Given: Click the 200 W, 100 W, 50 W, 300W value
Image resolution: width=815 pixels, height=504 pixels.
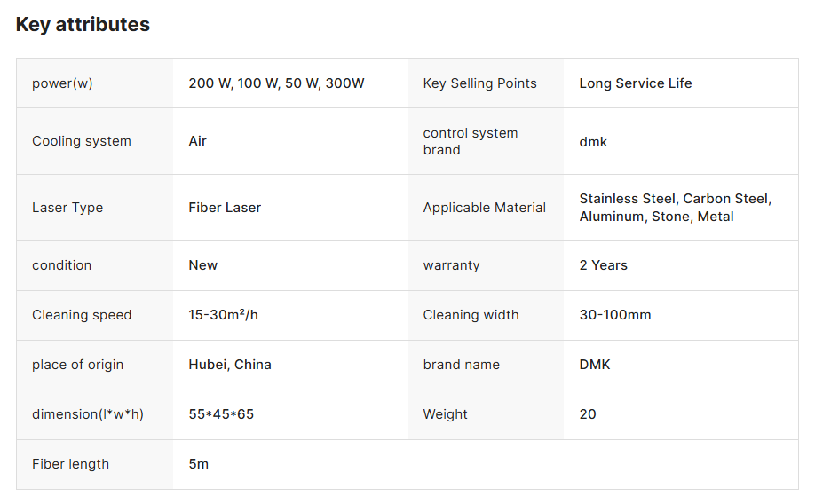Looking at the screenshot, I should click(276, 83).
